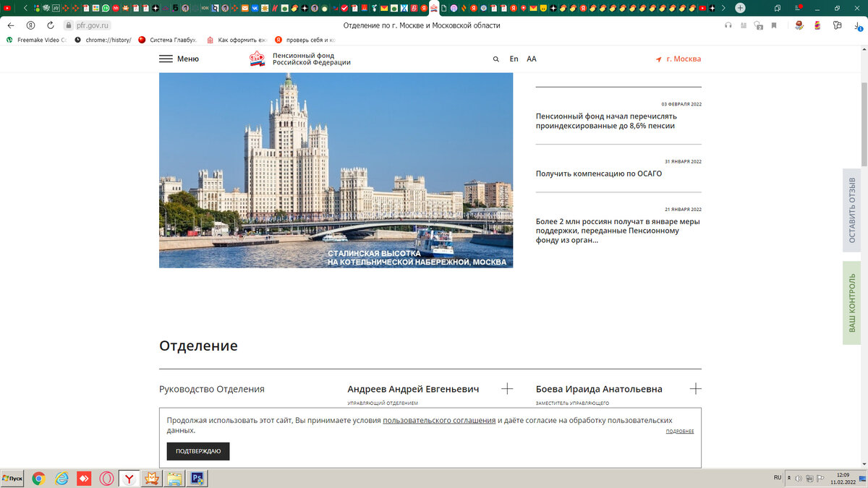Click the ПОДТВЕРЖДАЮ button
The image size is (868, 488).
click(x=197, y=451)
